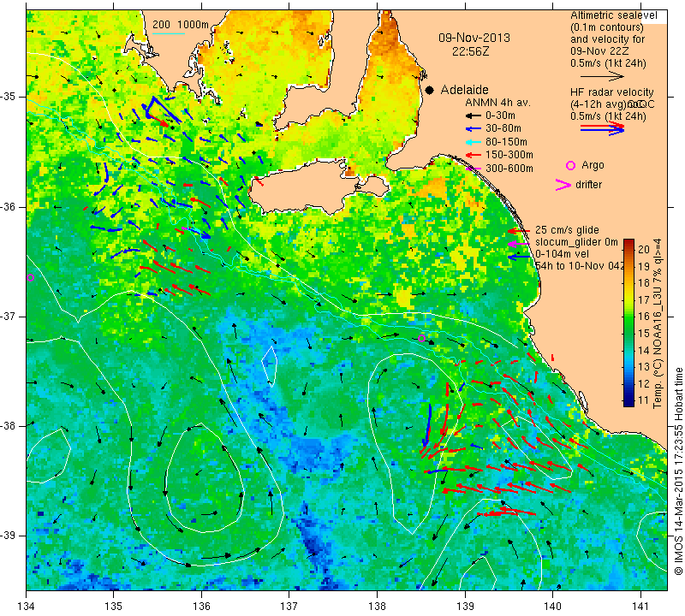The height and width of the screenshot is (616, 685).
Task: Click the Argo circle at the western edge
Action: [x=30, y=278]
